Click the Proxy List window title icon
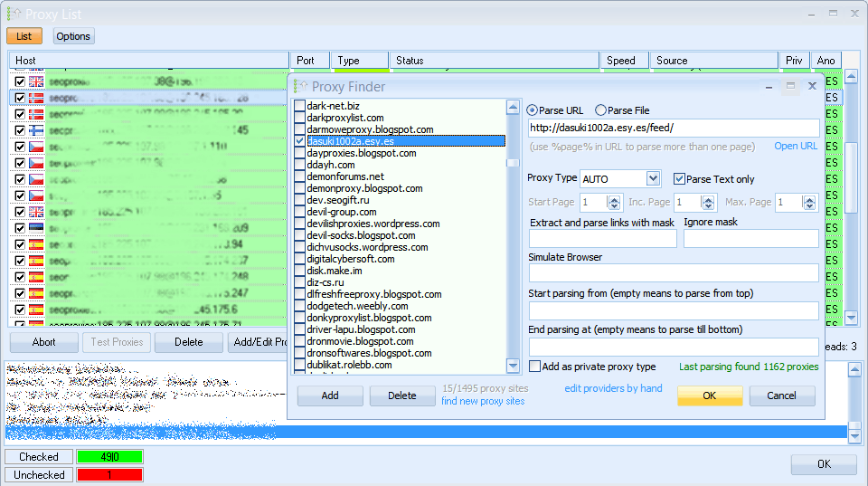868x486 pixels. pyautogui.click(x=13, y=14)
